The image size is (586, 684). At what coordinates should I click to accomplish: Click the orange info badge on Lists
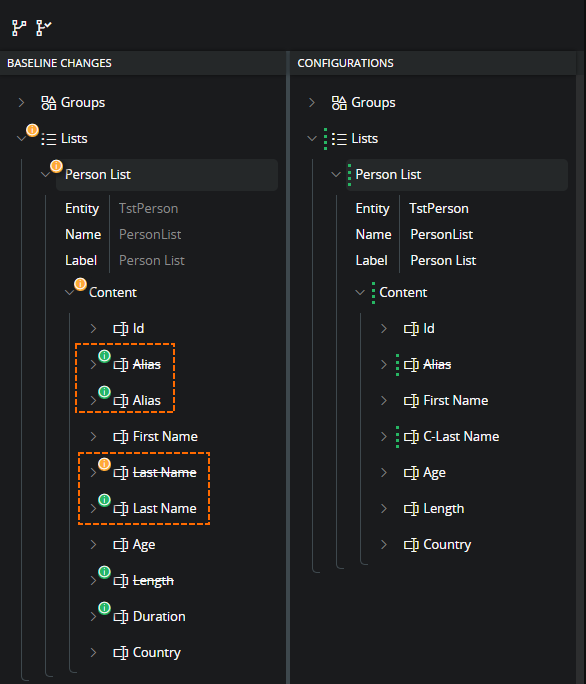click(x=32, y=130)
